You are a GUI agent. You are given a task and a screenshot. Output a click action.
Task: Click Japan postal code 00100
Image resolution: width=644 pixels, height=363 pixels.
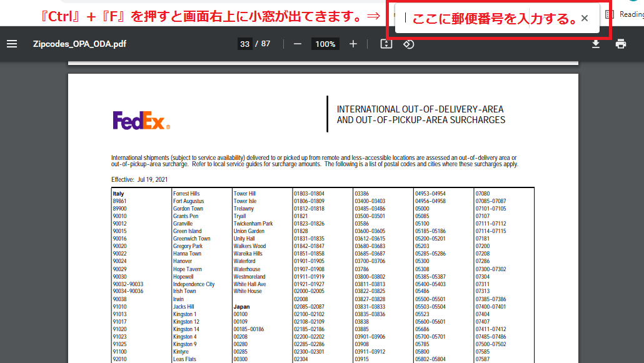coord(241,314)
